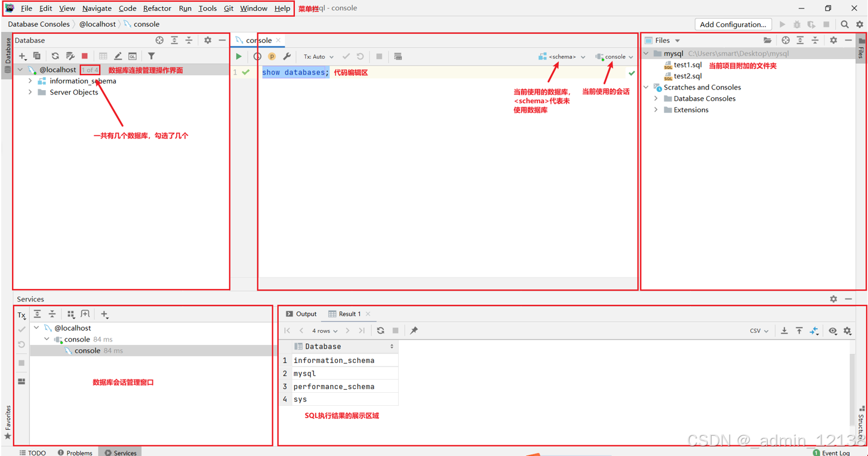
Task: Open the Problems tool window
Action: (75, 452)
